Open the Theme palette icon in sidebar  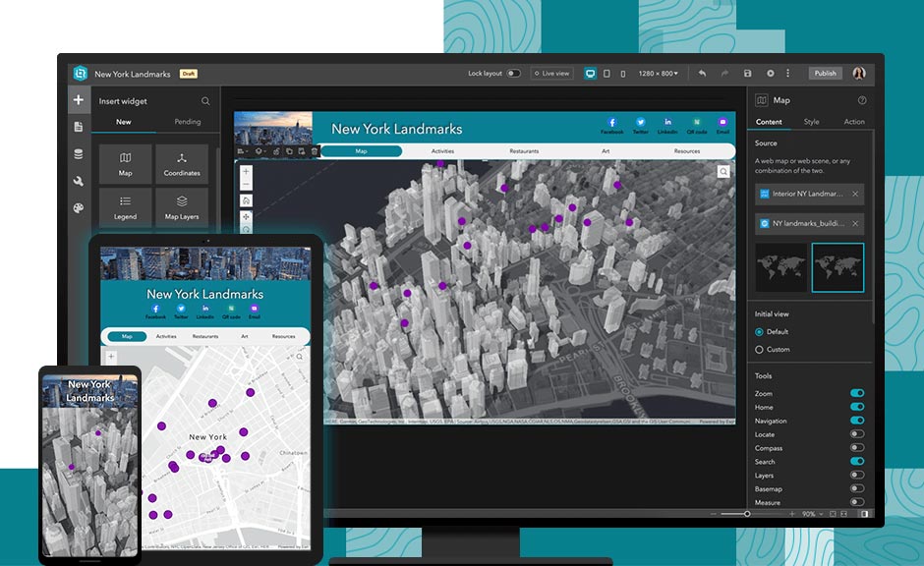tap(79, 208)
